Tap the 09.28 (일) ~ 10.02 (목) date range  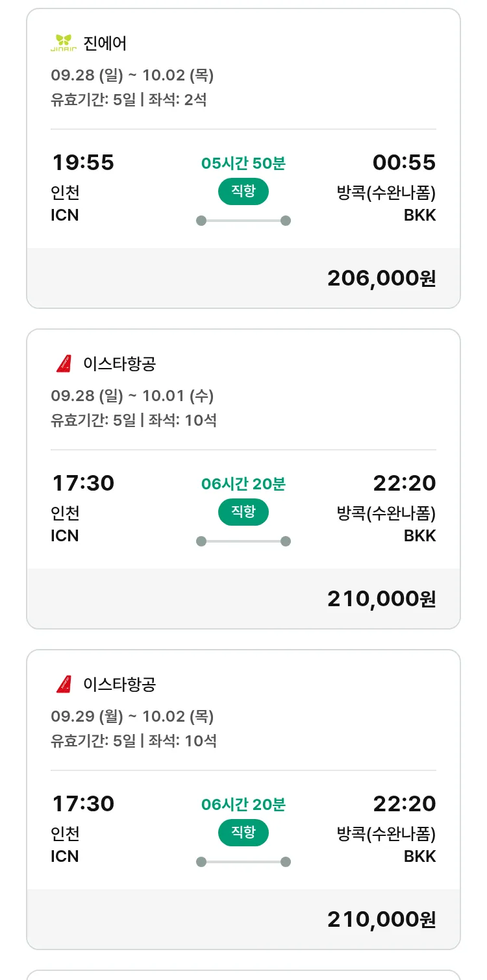click(132, 75)
